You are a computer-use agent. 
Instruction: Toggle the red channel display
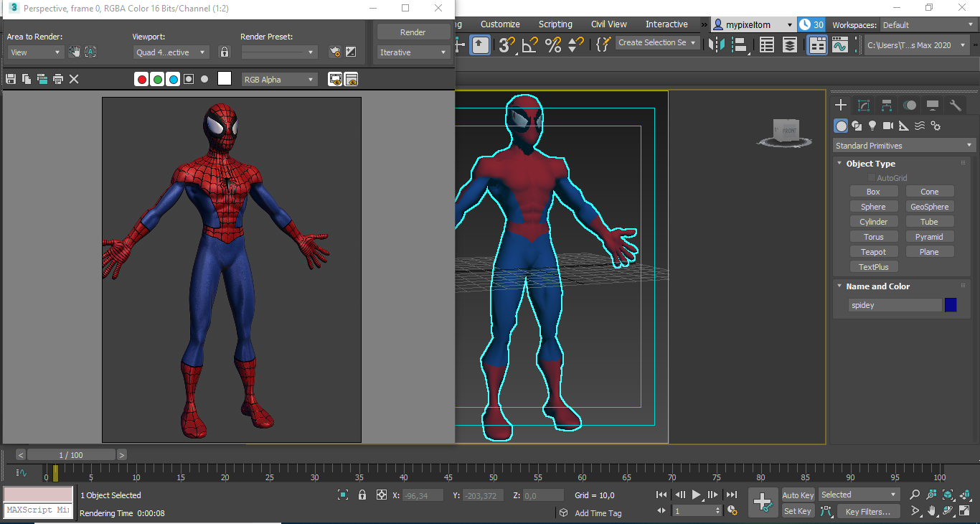coord(142,79)
